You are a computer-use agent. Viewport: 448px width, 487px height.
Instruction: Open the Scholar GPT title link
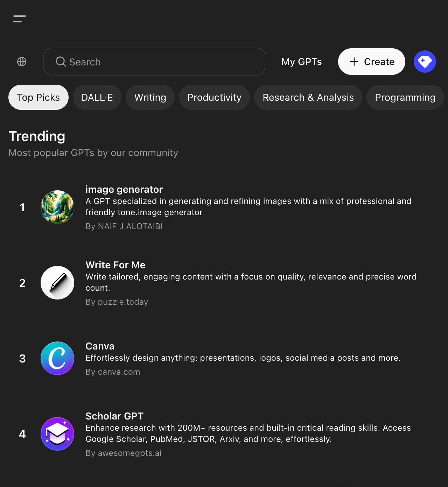tap(114, 416)
